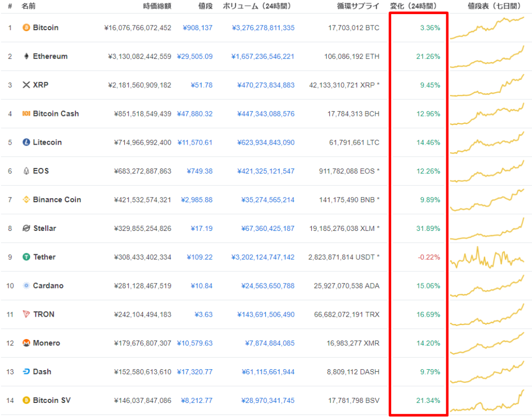This screenshot has height=417, width=532.
Task: Open the Bitcoin SV name link
Action: [51, 400]
